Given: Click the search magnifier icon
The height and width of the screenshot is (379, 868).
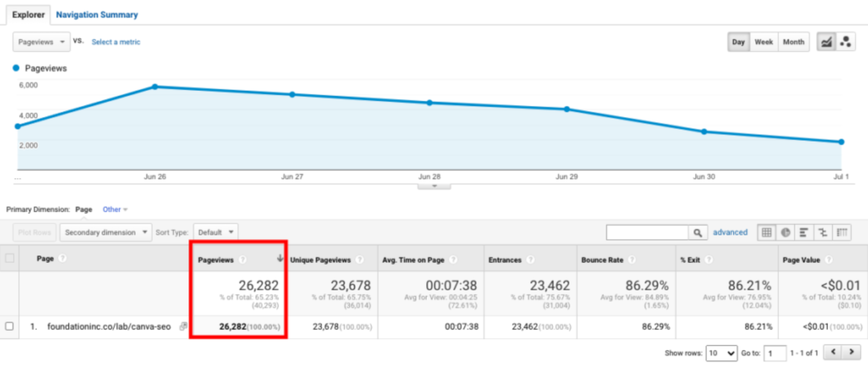Looking at the screenshot, I should (698, 232).
